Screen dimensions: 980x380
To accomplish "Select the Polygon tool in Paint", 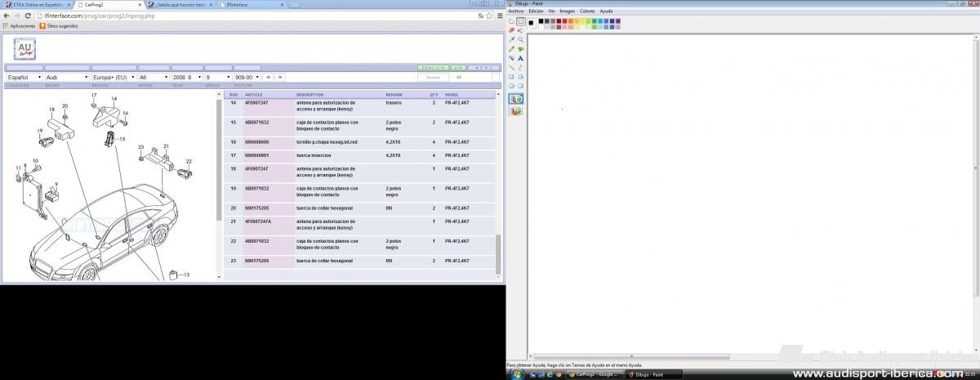I will click(x=521, y=77).
